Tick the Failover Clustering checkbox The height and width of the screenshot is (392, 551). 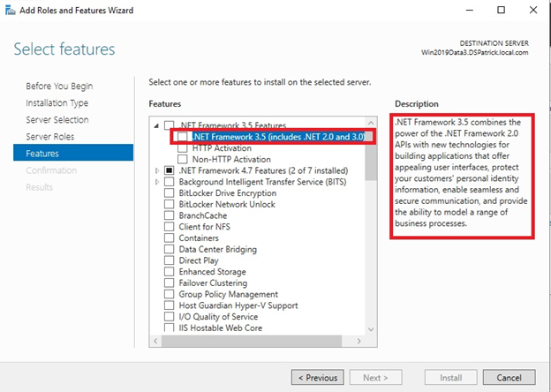click(x=169, y=283)
